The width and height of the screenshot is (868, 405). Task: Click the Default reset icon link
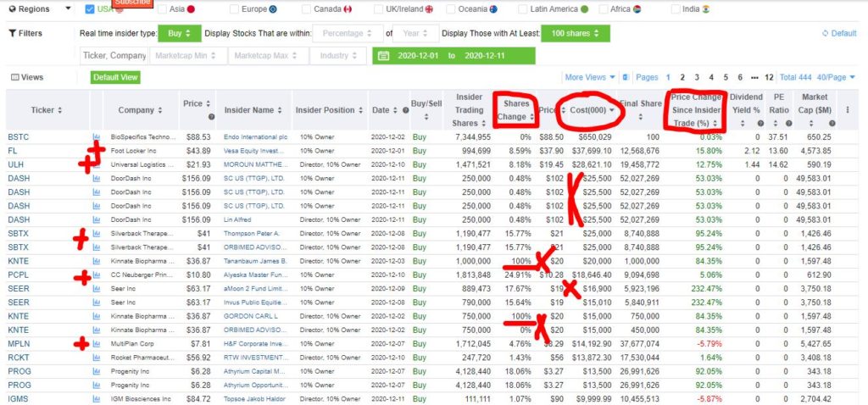pos(838,33)
